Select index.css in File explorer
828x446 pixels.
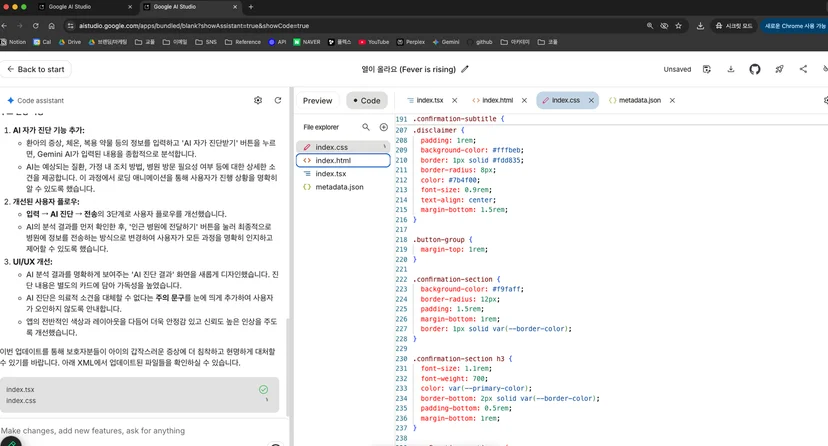coord(343,147)
